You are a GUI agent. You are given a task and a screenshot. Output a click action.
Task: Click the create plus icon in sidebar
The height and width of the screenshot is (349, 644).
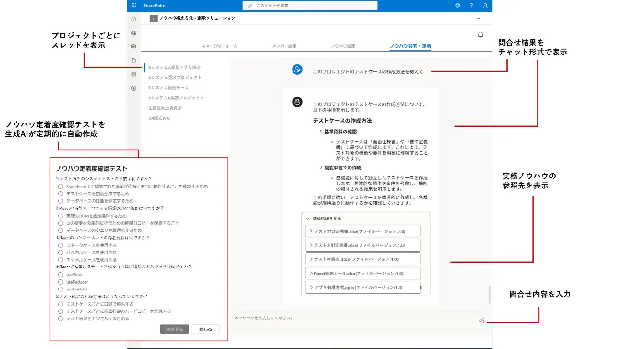click(x=133, y=88)
